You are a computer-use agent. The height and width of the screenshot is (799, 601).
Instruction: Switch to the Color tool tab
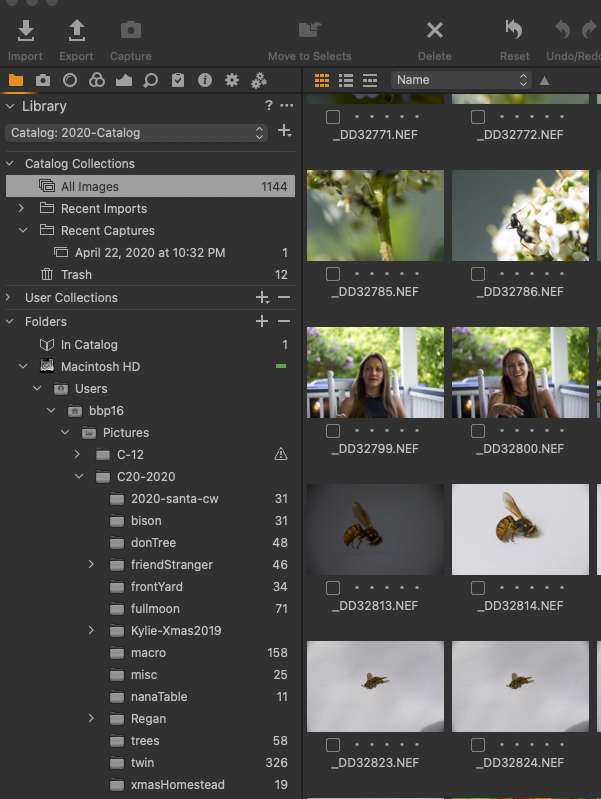point(96,80)
